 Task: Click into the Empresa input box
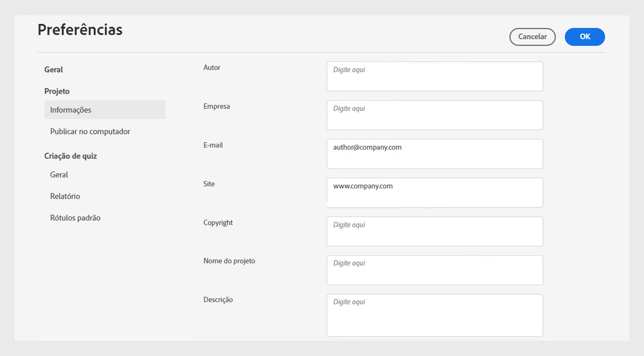435,115
